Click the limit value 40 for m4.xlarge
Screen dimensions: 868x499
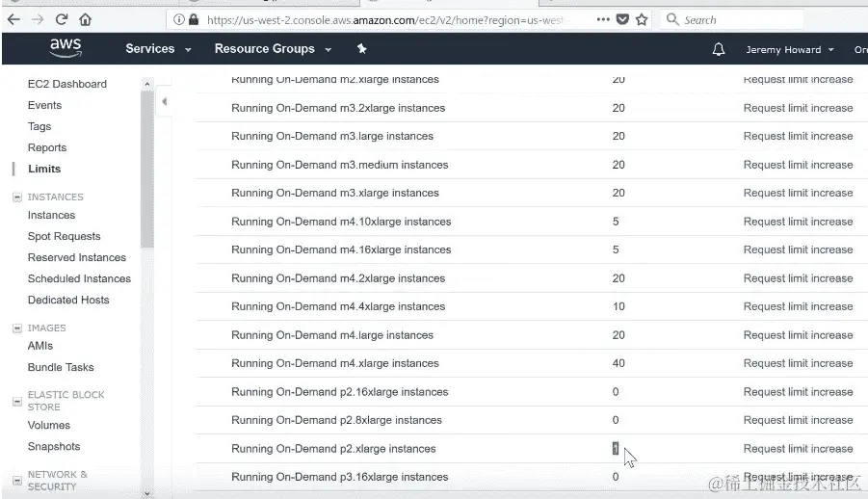[x=618, y=363]
